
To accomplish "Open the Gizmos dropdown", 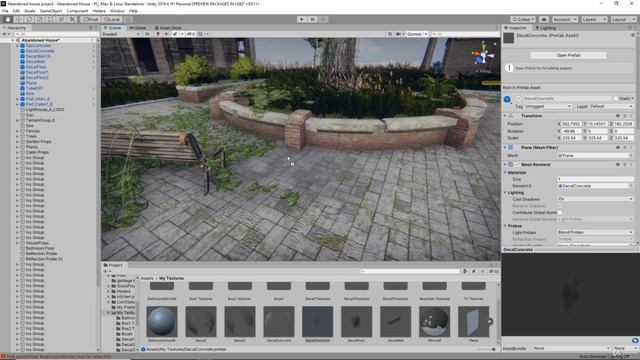I will coord(417,34).
